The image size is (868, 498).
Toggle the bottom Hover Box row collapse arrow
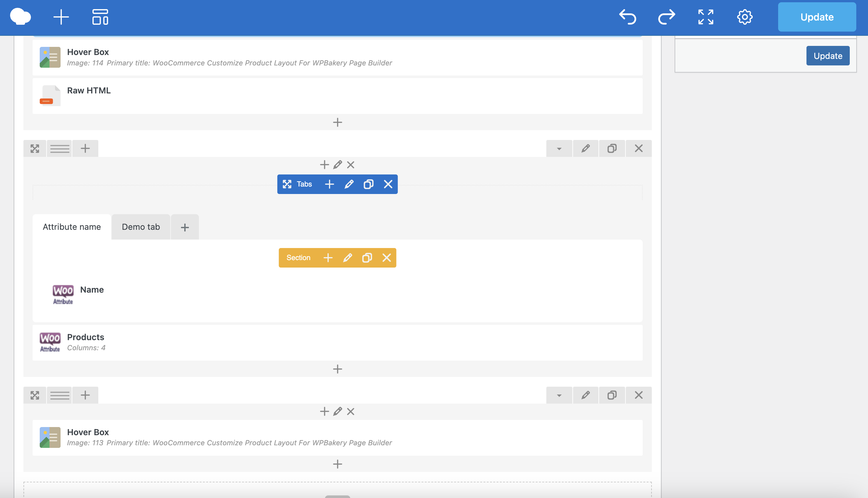click(x=559, y=395)
